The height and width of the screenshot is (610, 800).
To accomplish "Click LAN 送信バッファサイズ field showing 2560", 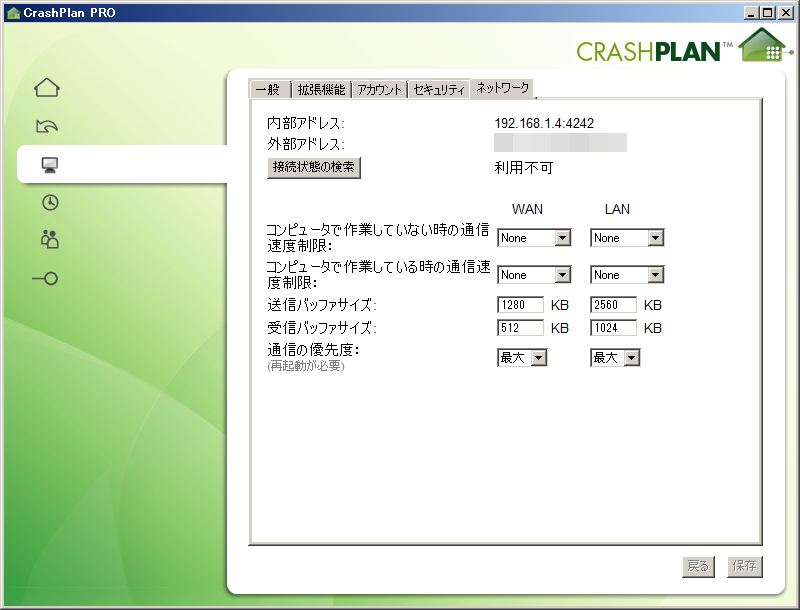I will (x=613, y=305).
